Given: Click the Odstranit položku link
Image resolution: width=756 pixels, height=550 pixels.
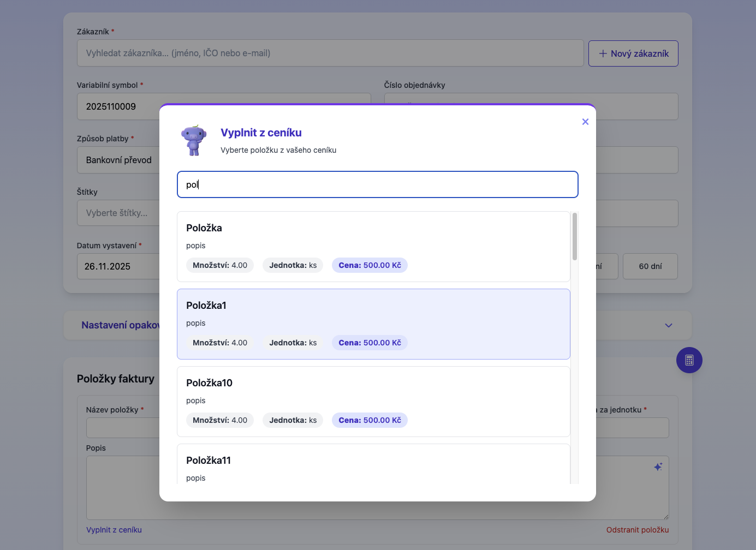Looking at the screenshot, I should [x=637, y=530].
